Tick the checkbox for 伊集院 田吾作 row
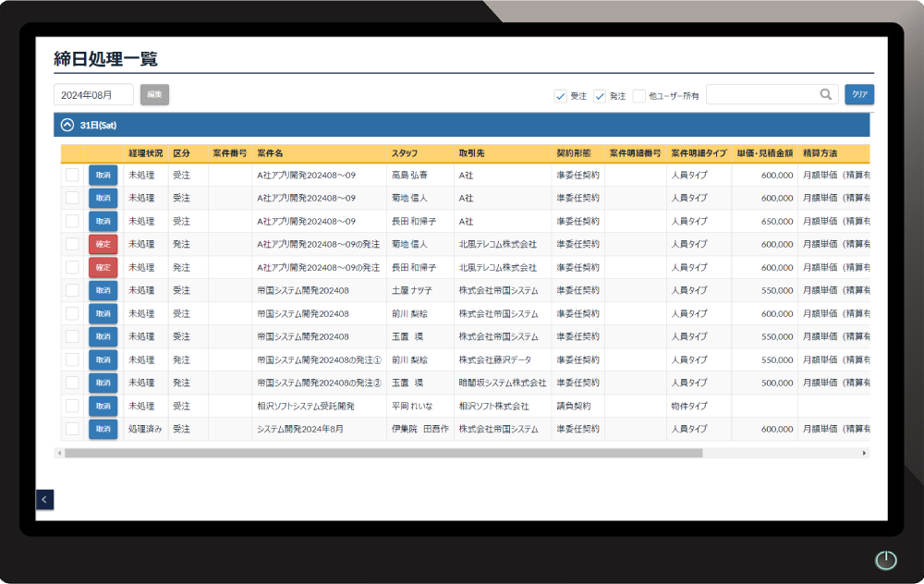This screenshot has width=924, height=584. 72,429
